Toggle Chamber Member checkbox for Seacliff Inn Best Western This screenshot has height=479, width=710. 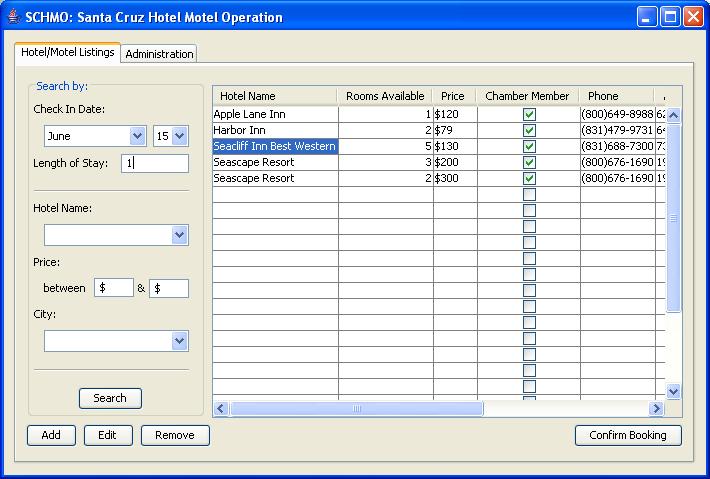tap(529, 146)
